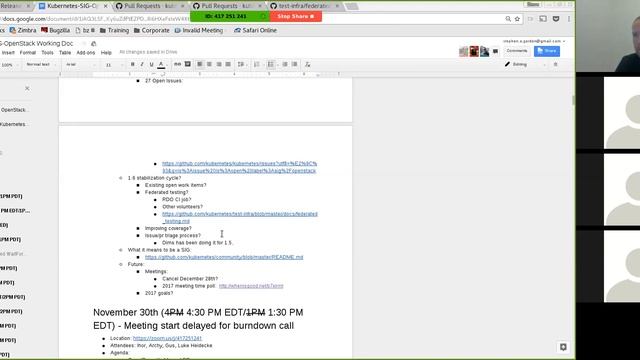
Task: Open the chat icon next to collaborator avatars
Action: click(496, 51)
